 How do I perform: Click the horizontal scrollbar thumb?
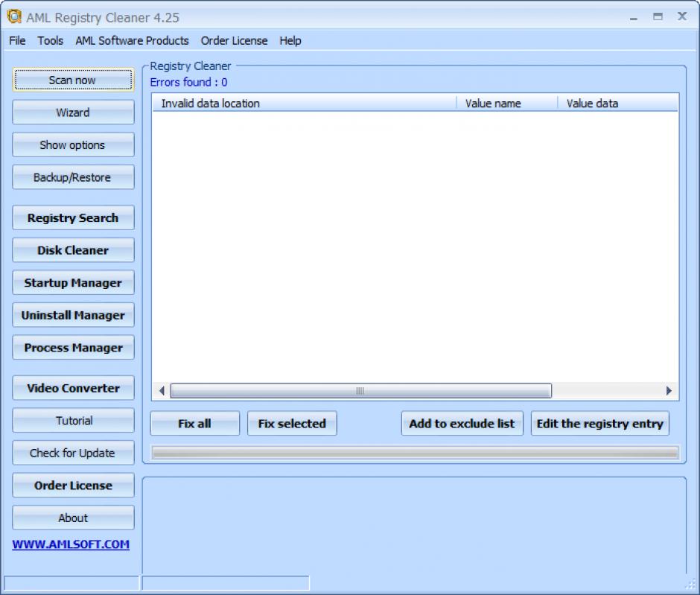tap(360, 391)
